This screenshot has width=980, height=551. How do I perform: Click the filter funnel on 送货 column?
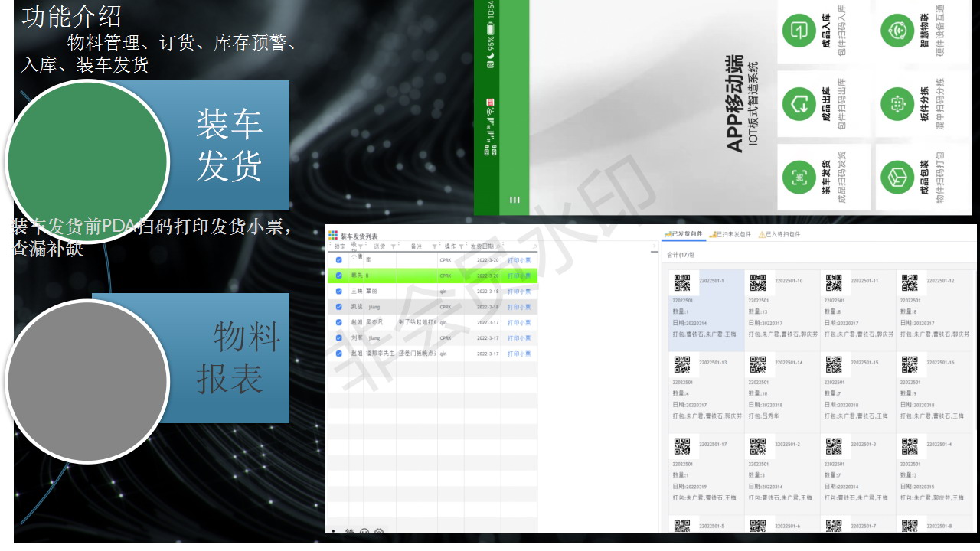tap(393, 246)
